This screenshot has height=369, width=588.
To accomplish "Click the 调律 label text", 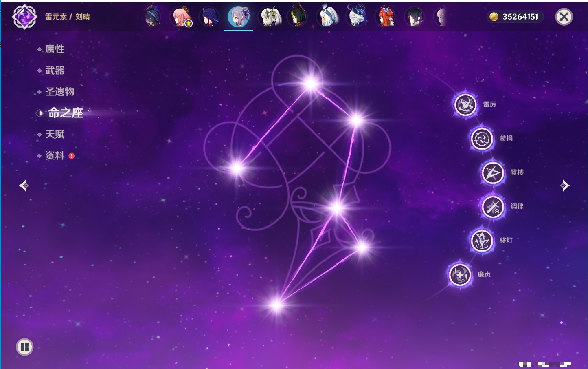I will click(517, 206).
